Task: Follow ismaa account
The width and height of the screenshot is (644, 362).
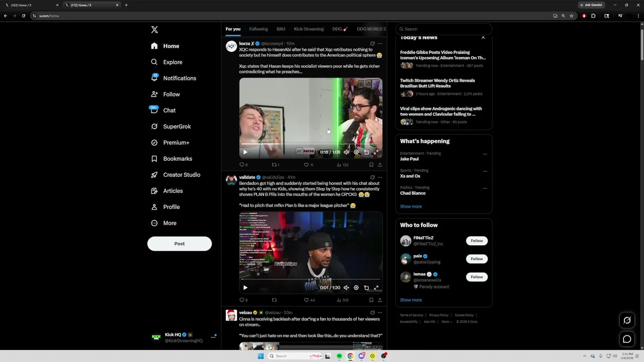Action: coord(476,277)
